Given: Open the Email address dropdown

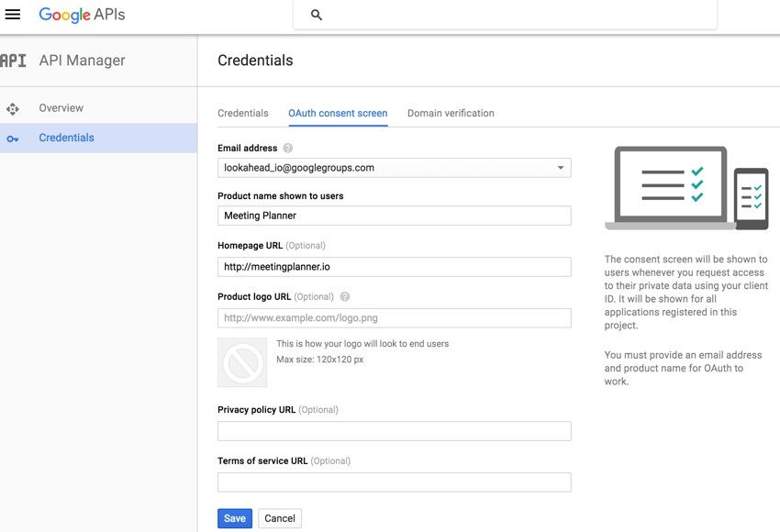Looking at the screenshot, I should point(394,168).
